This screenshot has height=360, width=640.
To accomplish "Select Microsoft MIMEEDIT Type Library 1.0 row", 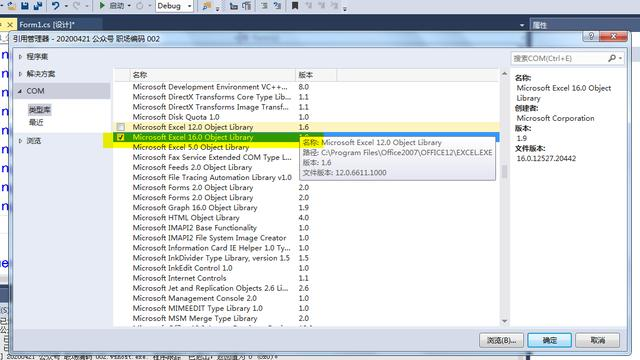I will [306, 309].
